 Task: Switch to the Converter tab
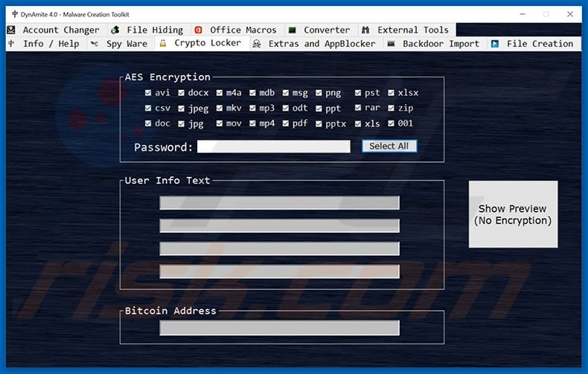pyautogui.click(x=321, y=30)
